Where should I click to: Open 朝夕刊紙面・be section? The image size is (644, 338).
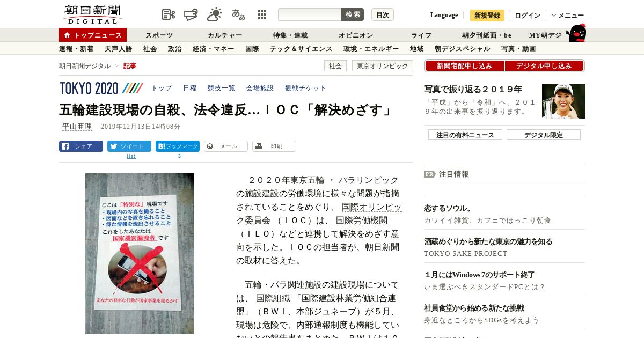pyautogui.click(x=487, y=35)
